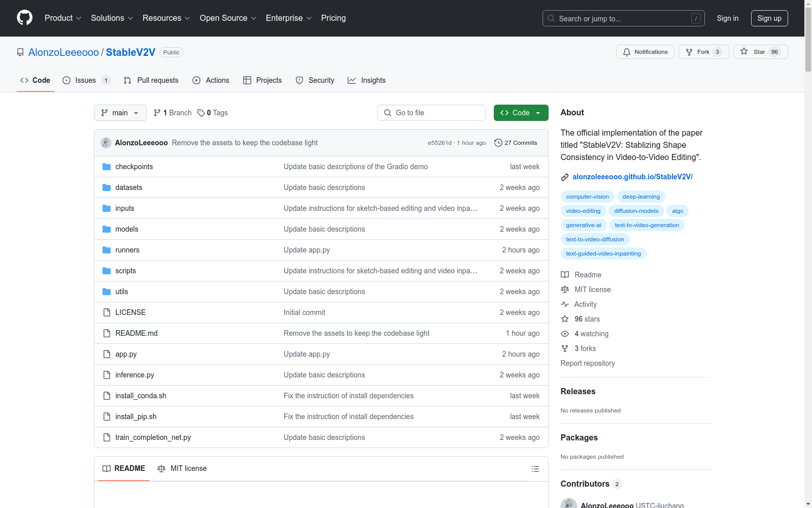Click the app.py file icon
812x508 pixels.
click(107, 354)
